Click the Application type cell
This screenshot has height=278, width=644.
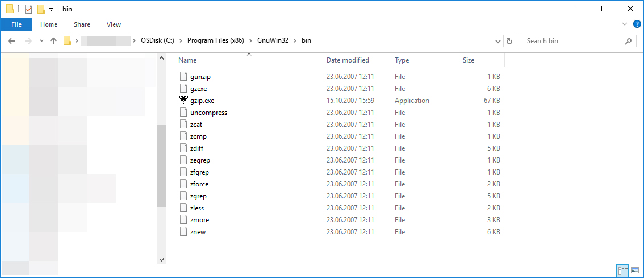(412, 101)
